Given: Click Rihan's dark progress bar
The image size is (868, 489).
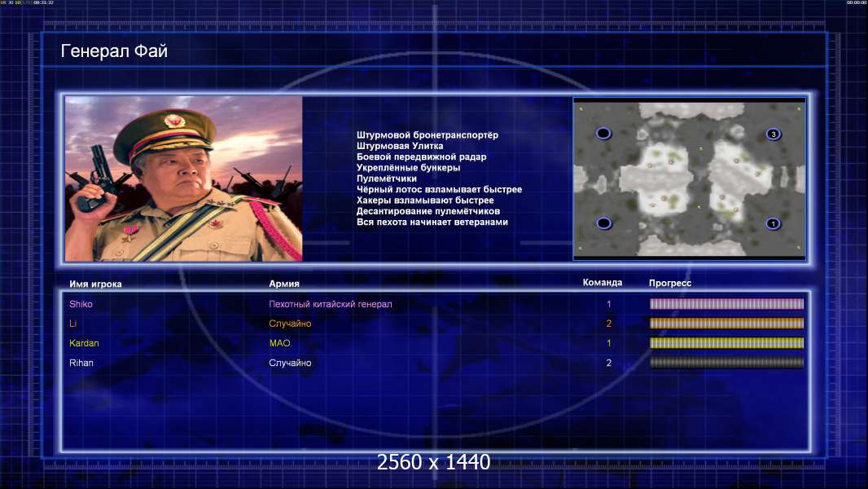Looking at the screenshot, I should [726, 363].
